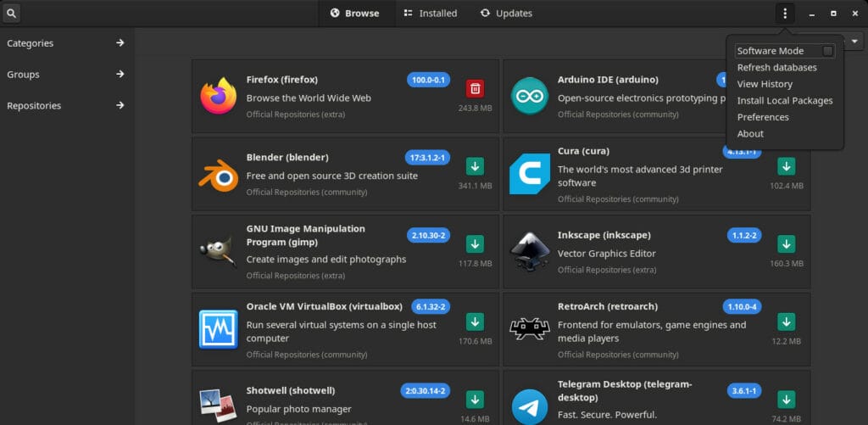This screenshot has height=425, width=868.
Task: Click Shotwell version badge 2:0.30.14-2
Action: (426, 391)
